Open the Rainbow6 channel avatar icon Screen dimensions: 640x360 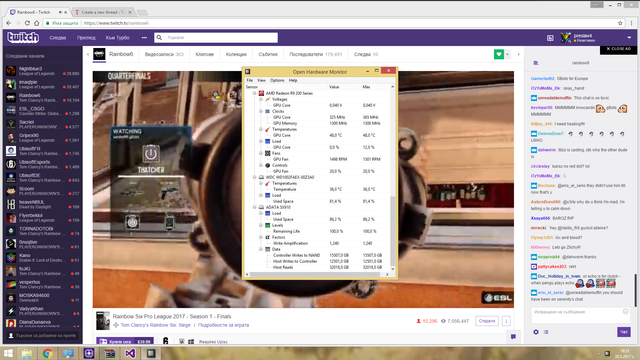99,54
